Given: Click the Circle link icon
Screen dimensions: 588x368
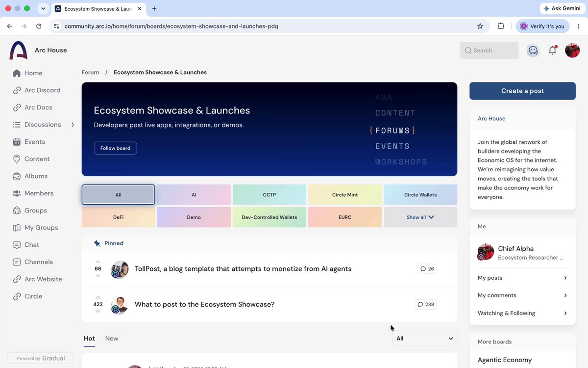Looking at the screenshot, I should pyautogui.click(x=17, y=296).
